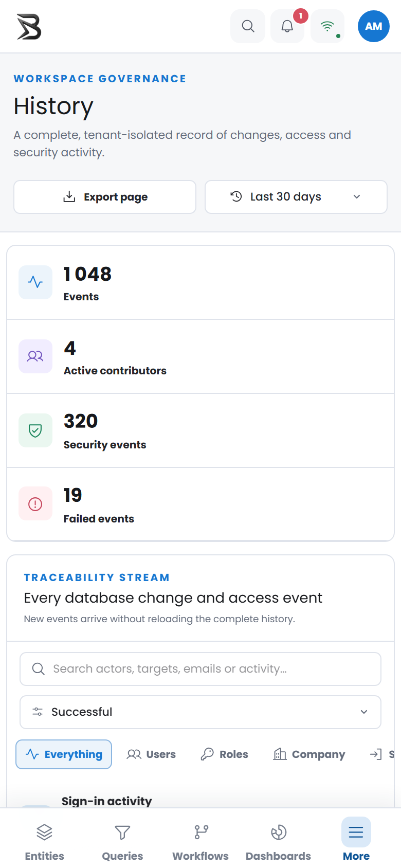The image size is (401, 868).
Task: Export the history page
Action: [x=105, y=197]
